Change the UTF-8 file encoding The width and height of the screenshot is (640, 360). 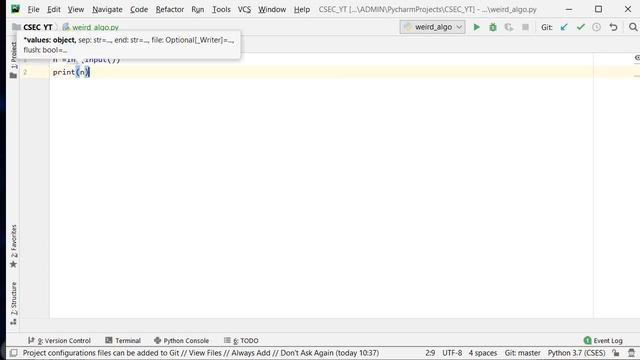[452, 353]
